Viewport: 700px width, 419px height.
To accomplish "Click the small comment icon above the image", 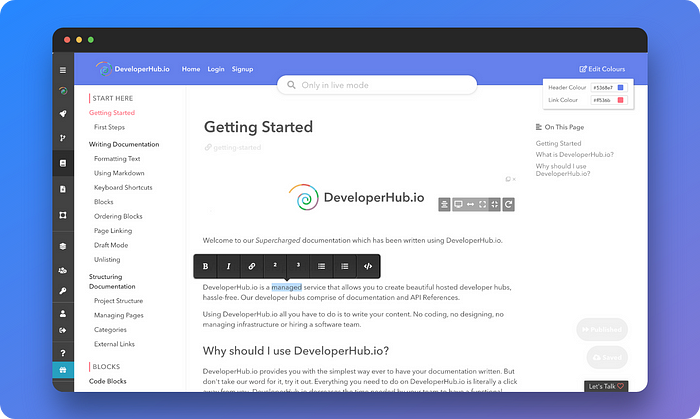I will click(x=508, y=179).
